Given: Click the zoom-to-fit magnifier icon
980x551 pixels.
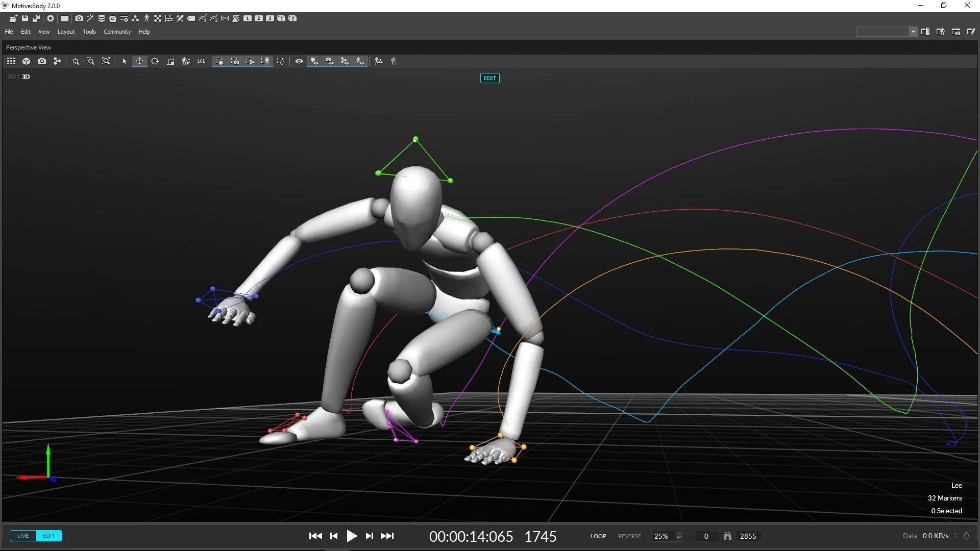Looking at the screenshot, I should pyautogui.click(x=106, y=61).
